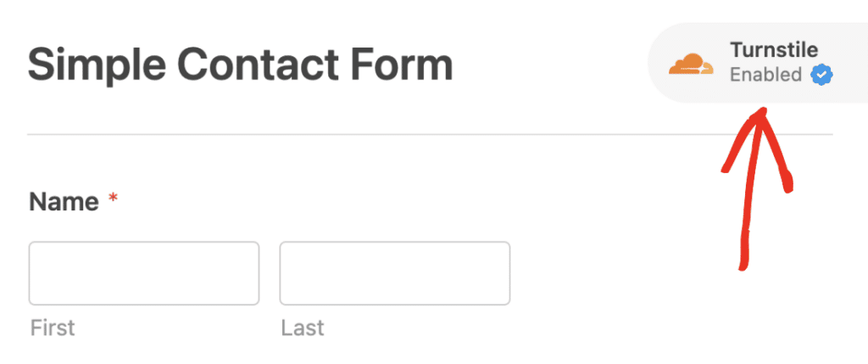The width and height of the screenshot is (868, 364).
Task: Focus the Last name input field
Action: pos(395,273)
